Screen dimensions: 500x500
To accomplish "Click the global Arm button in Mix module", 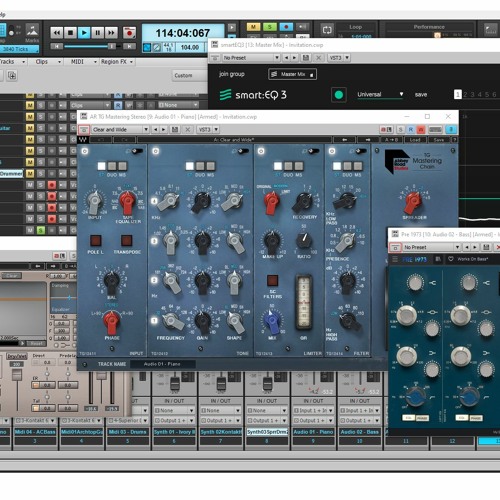I will [286, 27].
